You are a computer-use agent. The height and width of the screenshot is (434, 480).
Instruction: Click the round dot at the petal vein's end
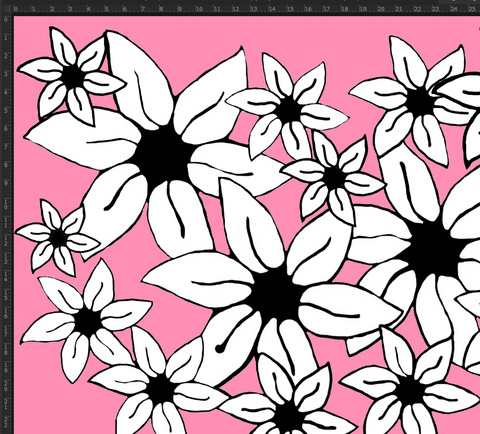219,349
